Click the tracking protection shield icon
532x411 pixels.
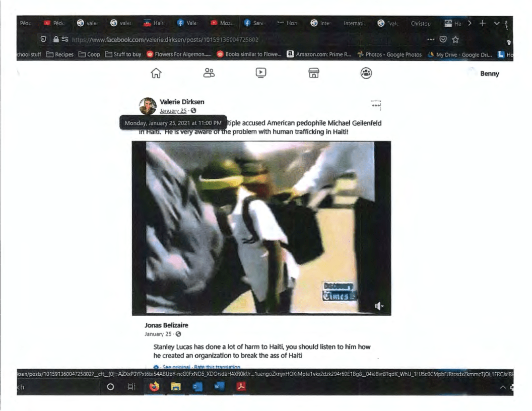pos(43,39)
